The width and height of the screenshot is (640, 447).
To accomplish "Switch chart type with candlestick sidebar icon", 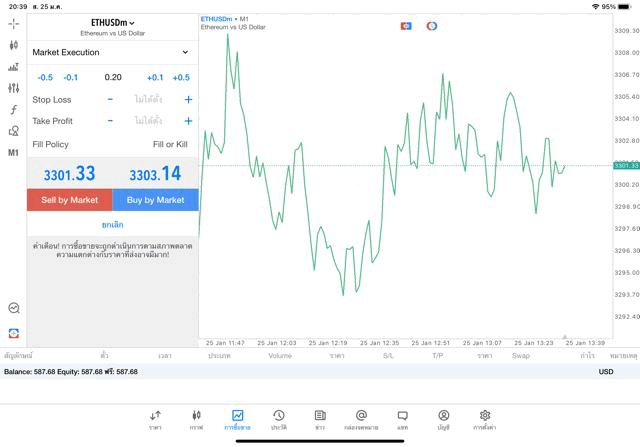I will [x=13, y=45].
